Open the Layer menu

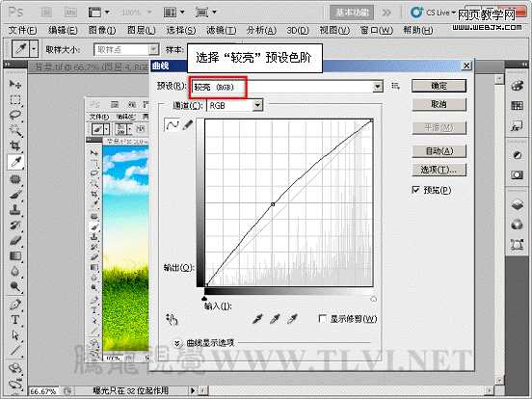(x=141, y=30)
